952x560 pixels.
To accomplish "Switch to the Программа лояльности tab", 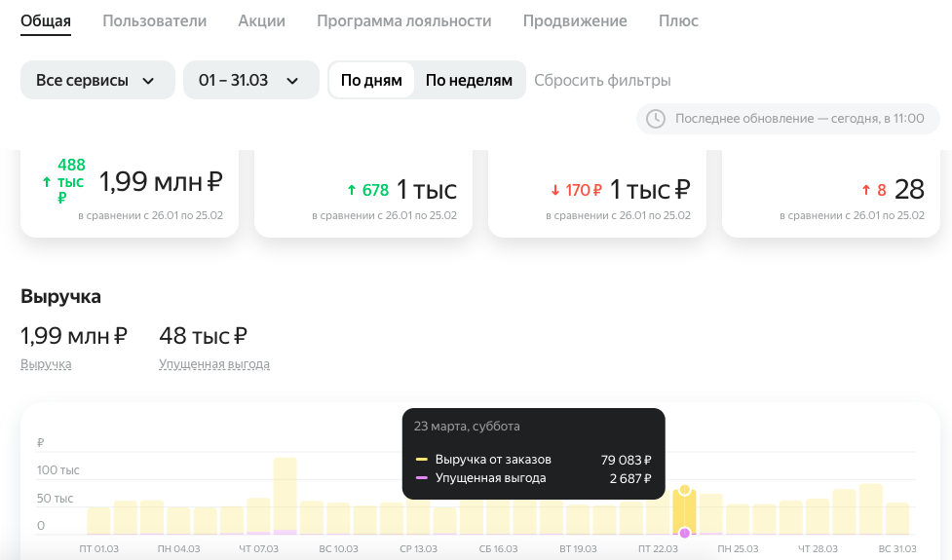I will click(403, 20).
